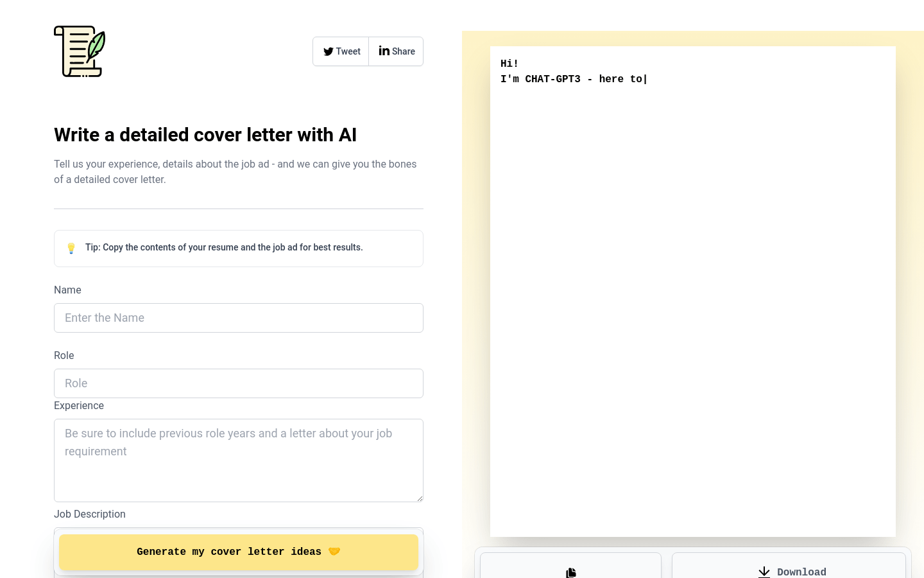Click the copy icon button below the letter
Viewport: 924px width, 578px height.
coord(570,566)
